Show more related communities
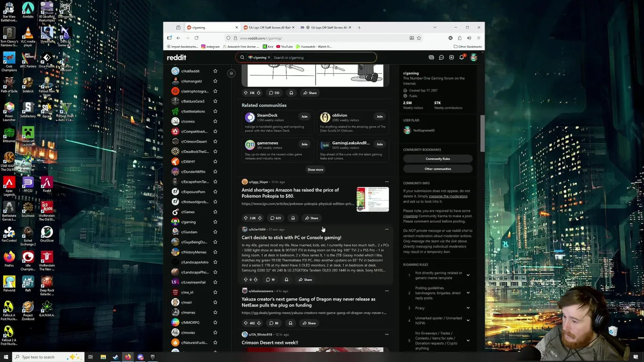The width and height of the screenshot is (644, 362). point(315,169)
